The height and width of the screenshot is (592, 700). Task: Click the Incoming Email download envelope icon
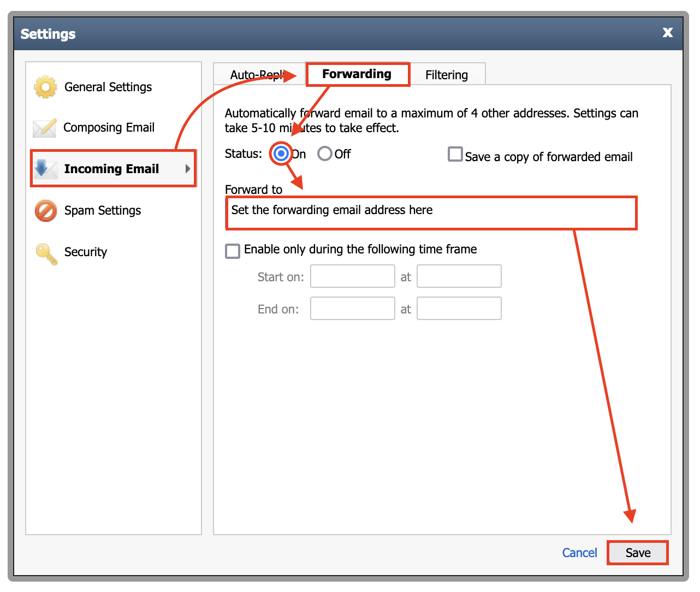click(x=45, y=169)
